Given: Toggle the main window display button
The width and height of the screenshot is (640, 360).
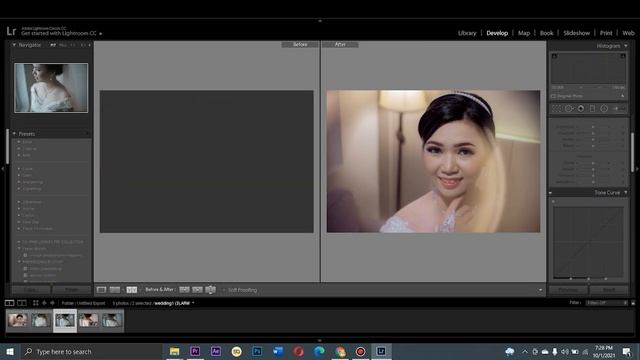Looking at the screenshot, I should pos(9,303).
